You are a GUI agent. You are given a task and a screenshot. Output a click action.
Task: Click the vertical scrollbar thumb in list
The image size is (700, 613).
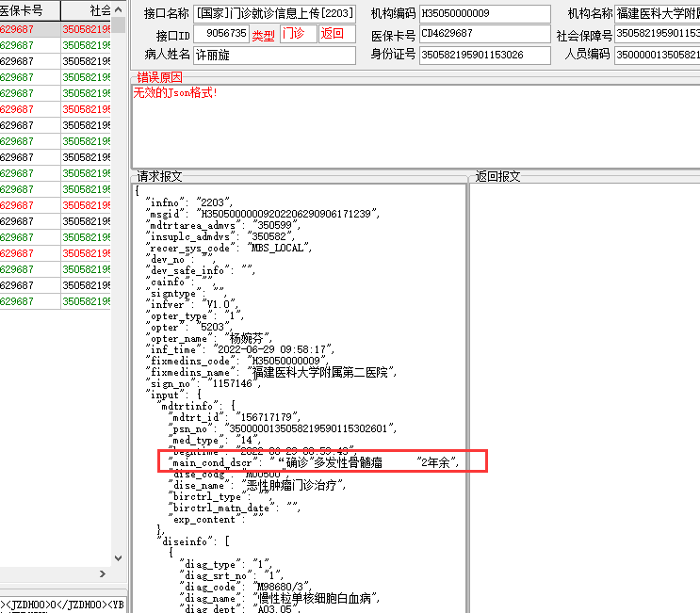coord(119,25)
